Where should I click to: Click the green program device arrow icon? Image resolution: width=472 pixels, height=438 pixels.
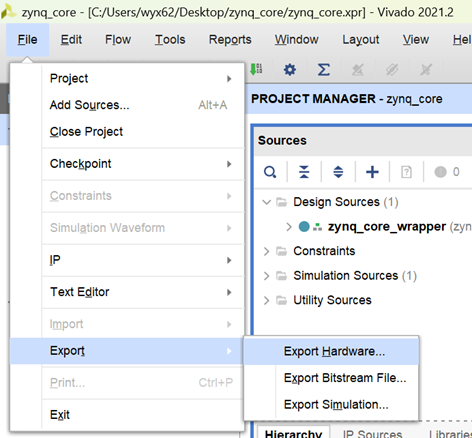[256, 69]
